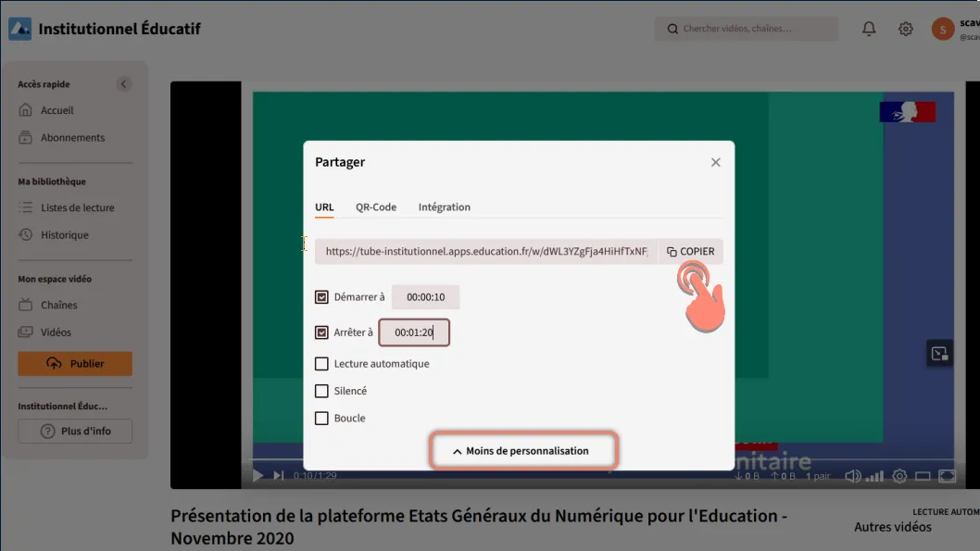Enable the Boucle checkbox

pos(321,419)
